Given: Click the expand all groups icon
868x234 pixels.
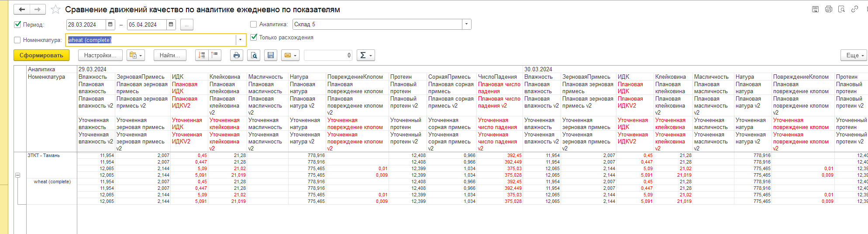Looking at the screenshot, I should (x=202, y=55).
